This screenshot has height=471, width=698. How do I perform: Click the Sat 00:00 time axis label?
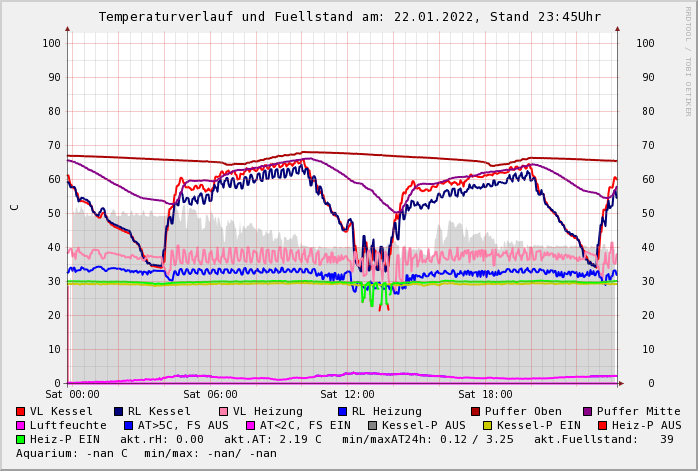(x=72, y=395)
